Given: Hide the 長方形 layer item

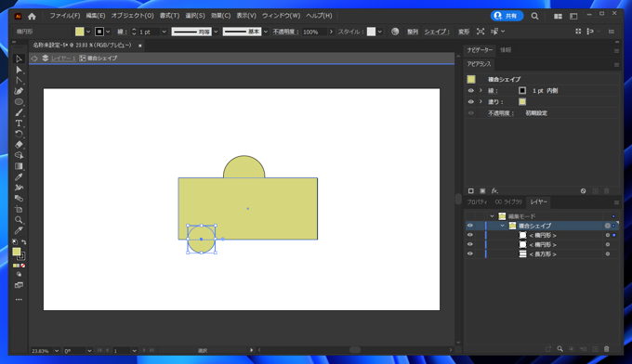Looking at the screenshot, I should point(470,253).
